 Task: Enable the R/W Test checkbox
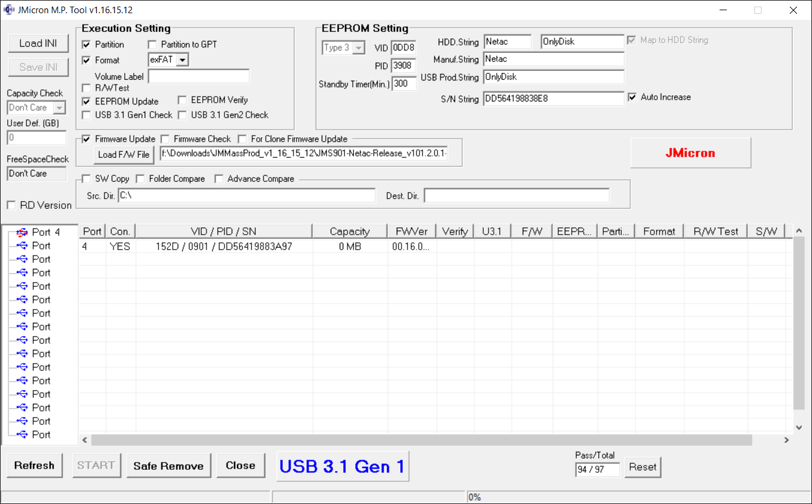(86, 88)
